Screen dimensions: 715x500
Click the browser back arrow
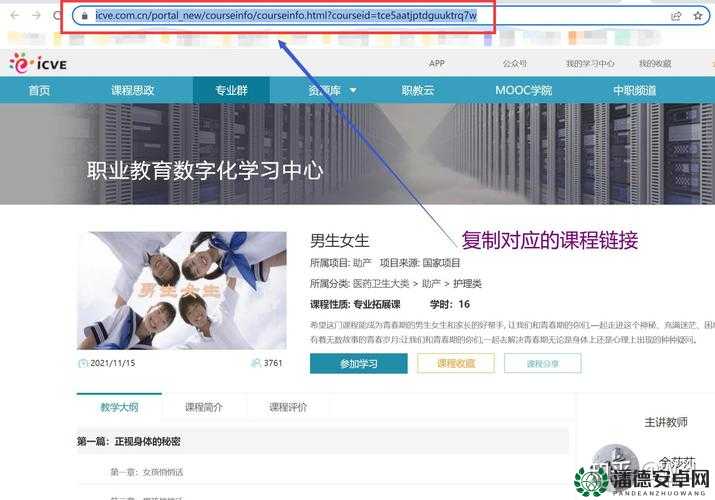[x=15, y=15]
